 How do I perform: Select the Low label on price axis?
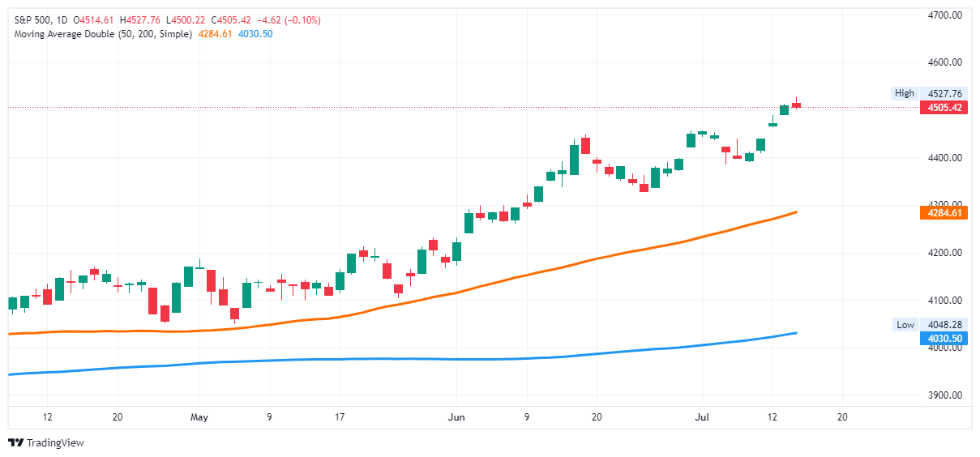pos(904,325)
